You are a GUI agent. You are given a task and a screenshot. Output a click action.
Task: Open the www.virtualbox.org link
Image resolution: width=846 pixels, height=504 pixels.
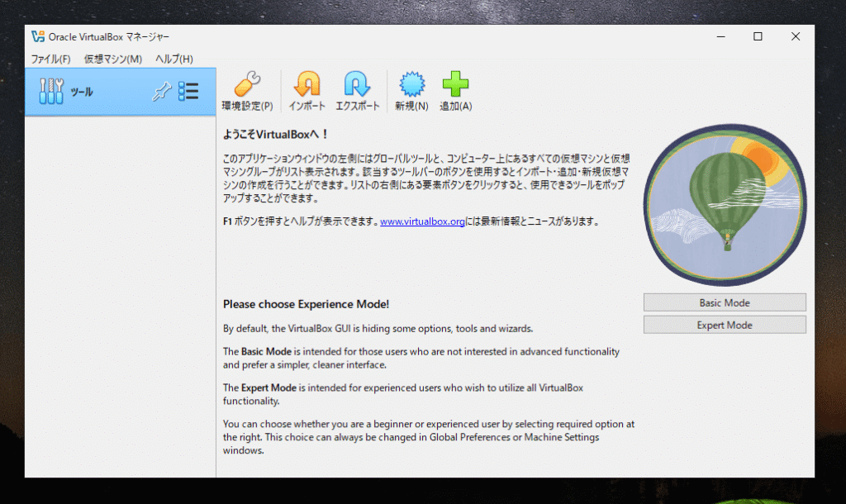[422, 221]
